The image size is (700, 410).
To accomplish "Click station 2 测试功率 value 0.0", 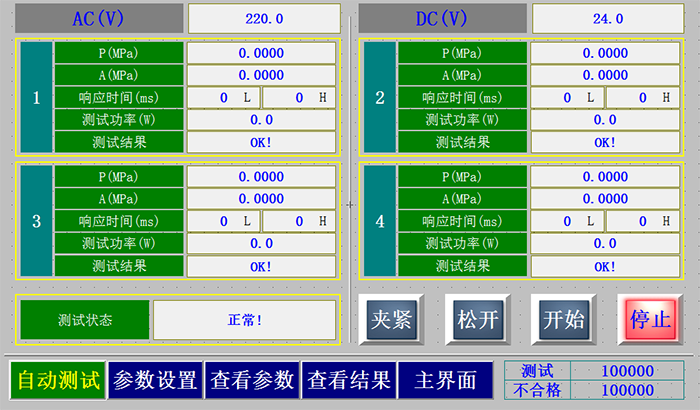I will [605, 120].
